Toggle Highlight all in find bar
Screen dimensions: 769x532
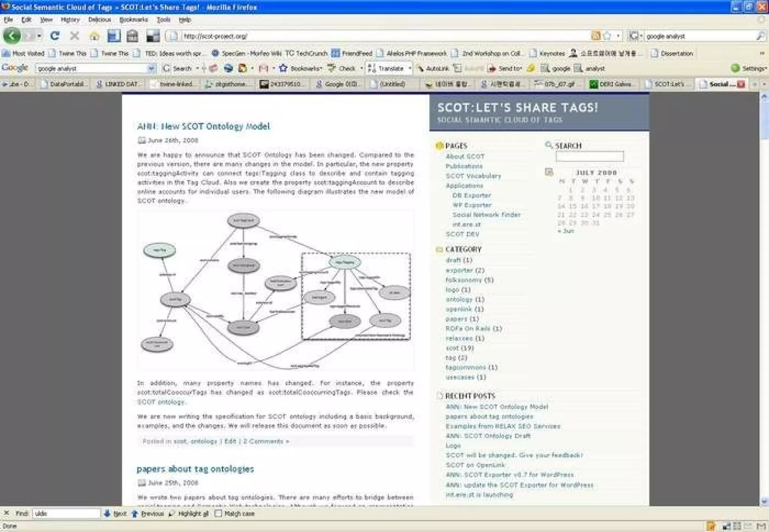tap(190, 514)
